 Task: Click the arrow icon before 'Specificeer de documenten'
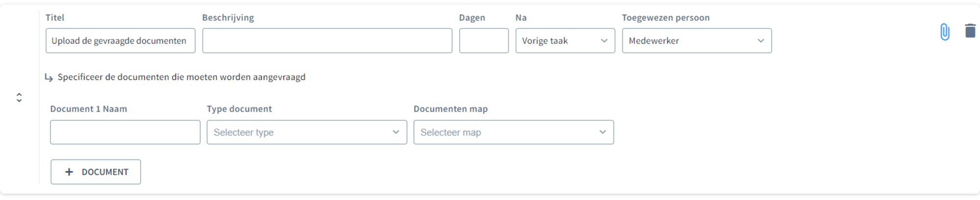[49, 77]
